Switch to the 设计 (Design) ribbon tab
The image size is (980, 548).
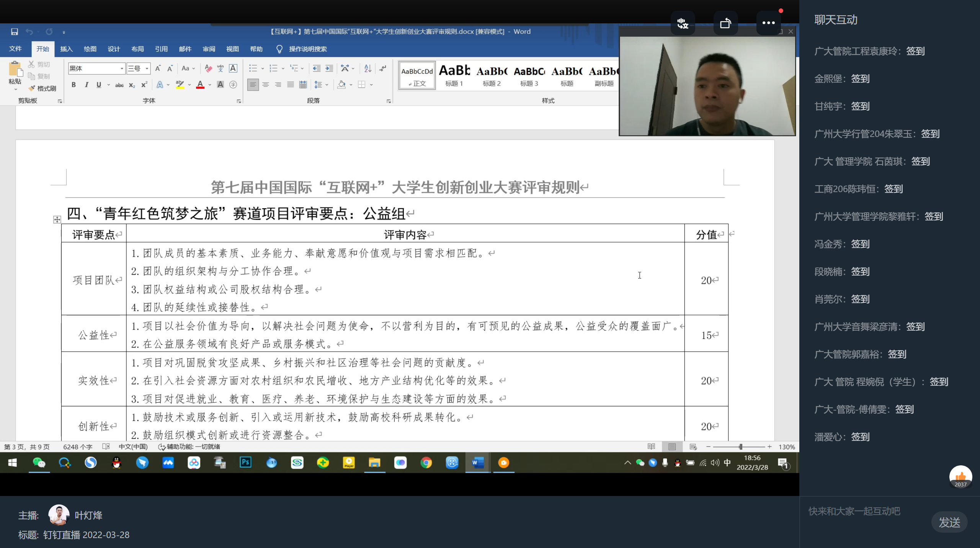tap(114, 49)
